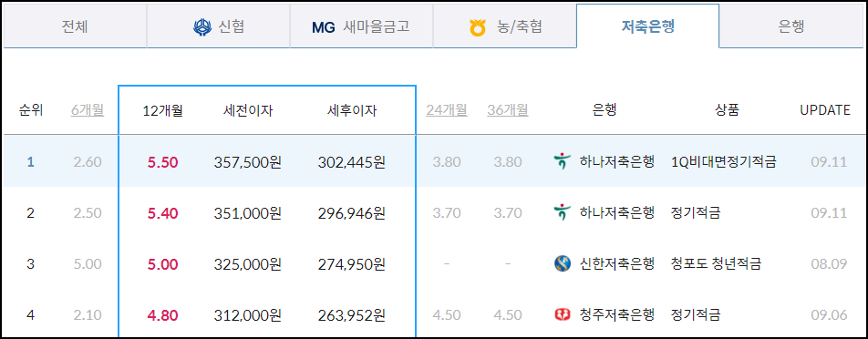Click the 신협 logo icon
The height and width of the screenshot is (339, 868).
pyautogui.click(x=202, y=27)
